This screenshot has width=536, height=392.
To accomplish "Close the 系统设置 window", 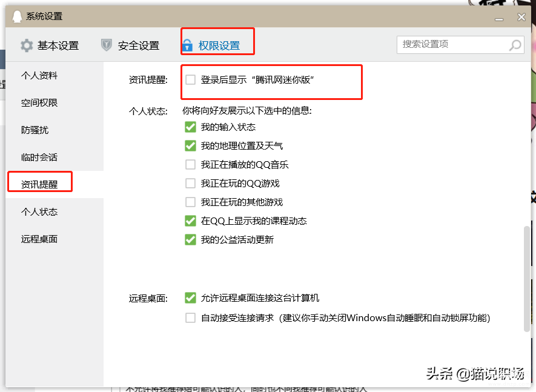I will pyautogui.click(x=521, y=17).
